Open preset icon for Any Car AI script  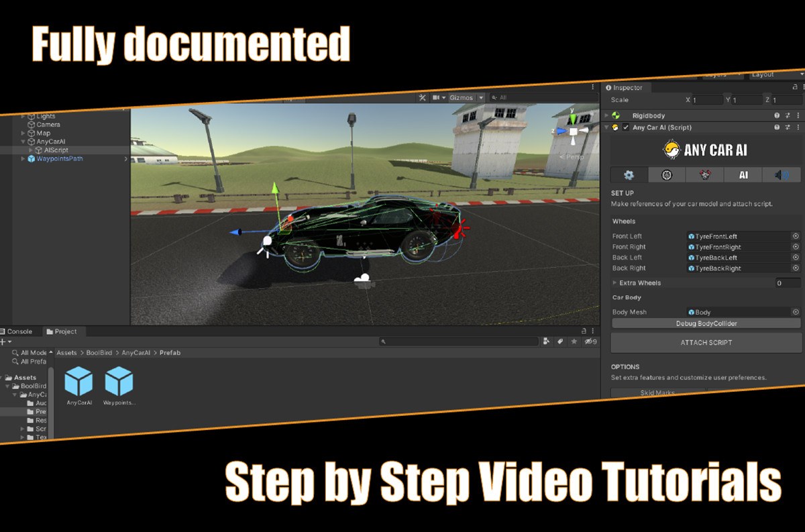coord(788,127)
